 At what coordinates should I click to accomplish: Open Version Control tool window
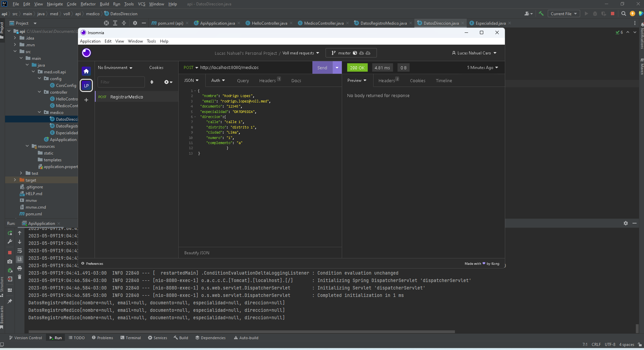coord(26,338)
